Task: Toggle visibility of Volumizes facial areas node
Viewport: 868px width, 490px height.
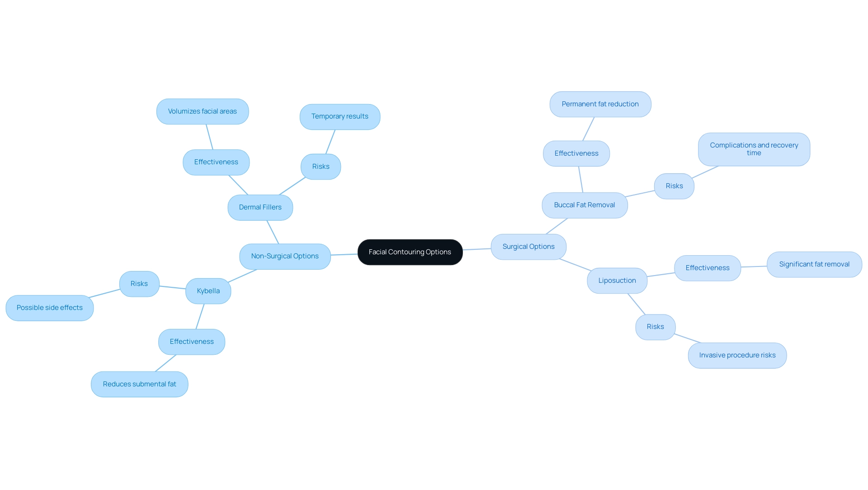Action: click(x=202, y=110)
